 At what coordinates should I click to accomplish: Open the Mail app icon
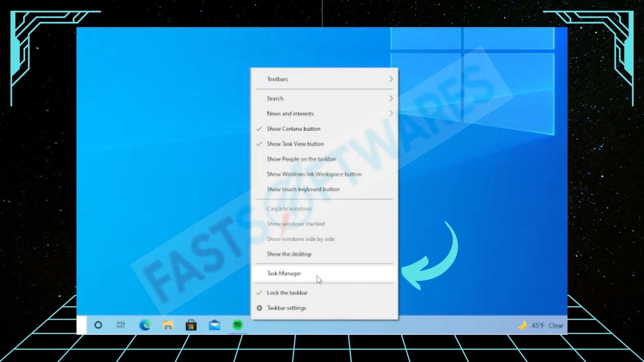pos(214,325)
